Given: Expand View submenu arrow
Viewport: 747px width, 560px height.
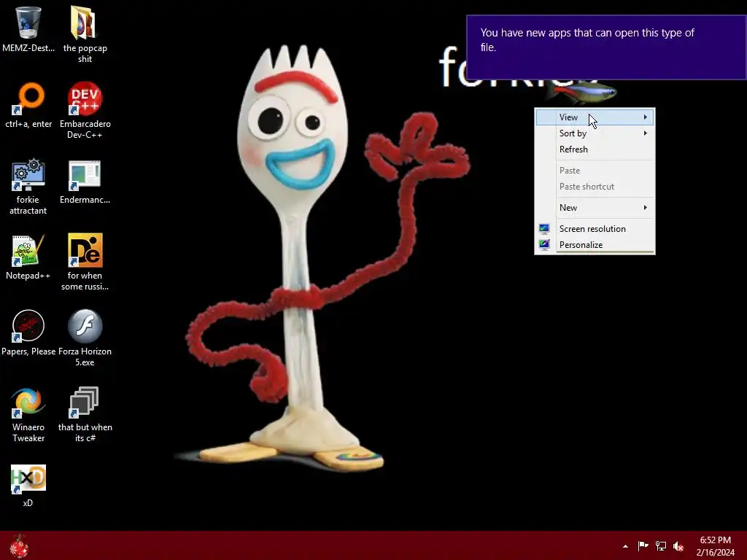Looking at the screenshot, I should tap(646, 117).
